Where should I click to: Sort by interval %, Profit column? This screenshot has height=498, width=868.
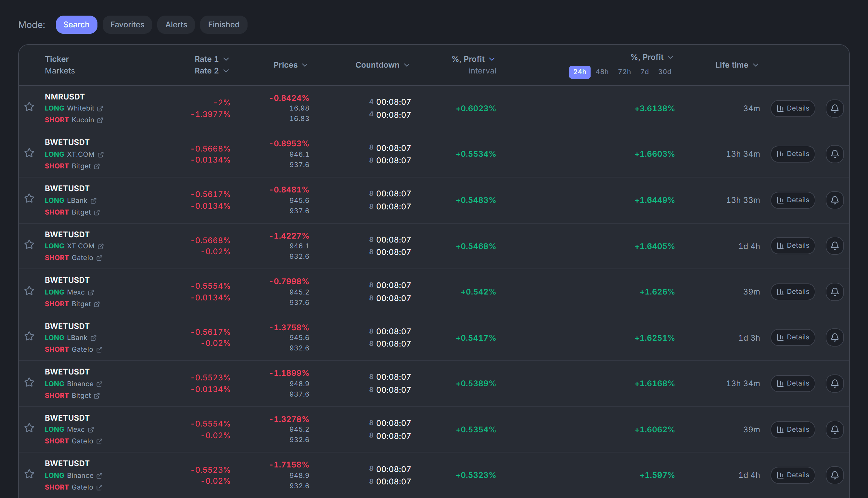pyautogui.click(x=473, y=59)
